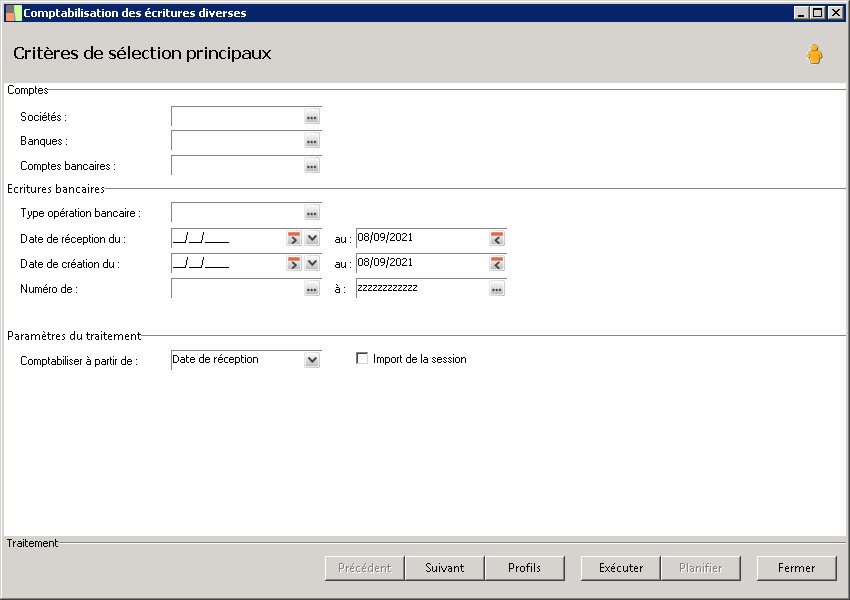This screenshot has height=600, width=850.
Task: Focus the Sociétés input field
Action: coord(237,117)
